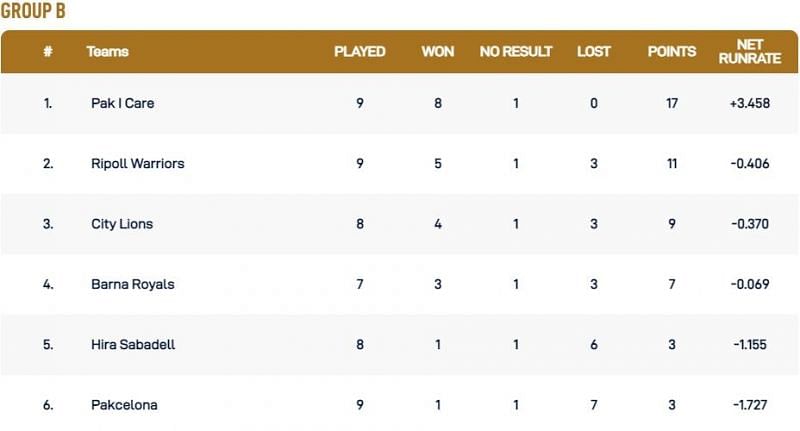The image size is (800, 431).
Task: Click the PLAYED column header
Action: tap(359, 51)
